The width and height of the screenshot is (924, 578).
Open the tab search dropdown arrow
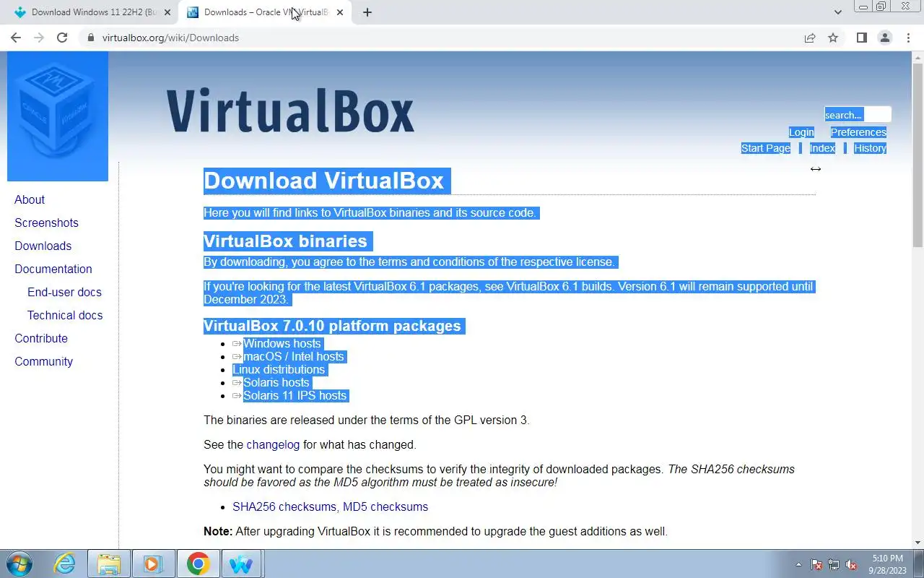(837, 12)
